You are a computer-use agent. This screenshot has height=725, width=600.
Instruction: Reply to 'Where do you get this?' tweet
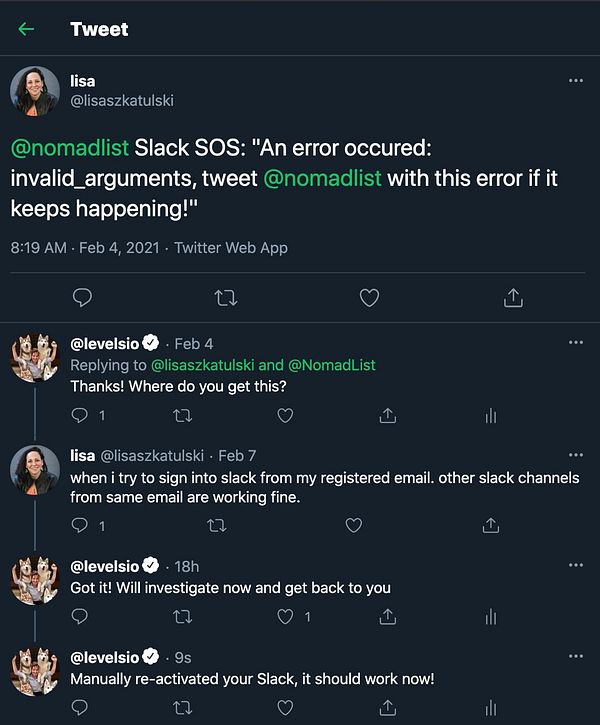(x=81, y=415)
